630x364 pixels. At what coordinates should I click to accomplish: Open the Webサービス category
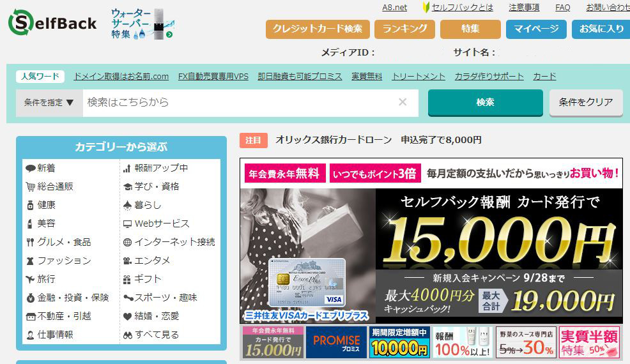click(x=162, y=224)
